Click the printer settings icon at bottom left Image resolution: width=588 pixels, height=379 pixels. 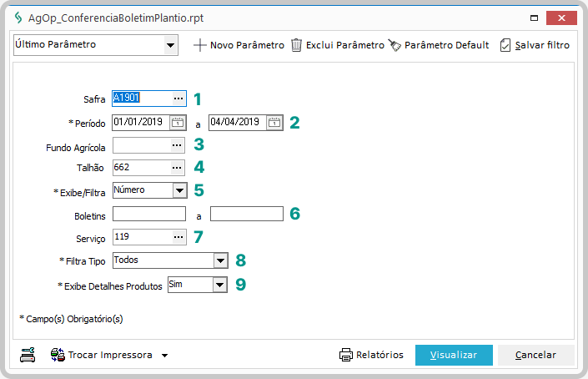28,355
